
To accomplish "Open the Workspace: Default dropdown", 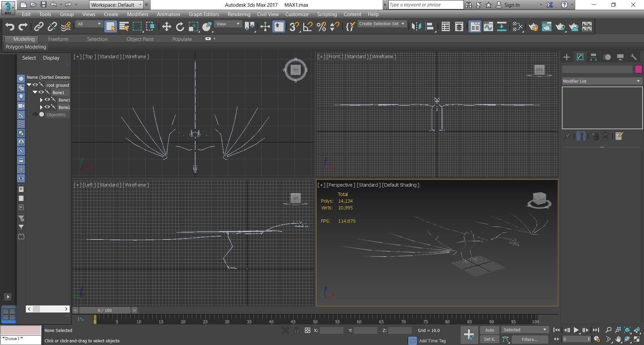I will 117,5.
